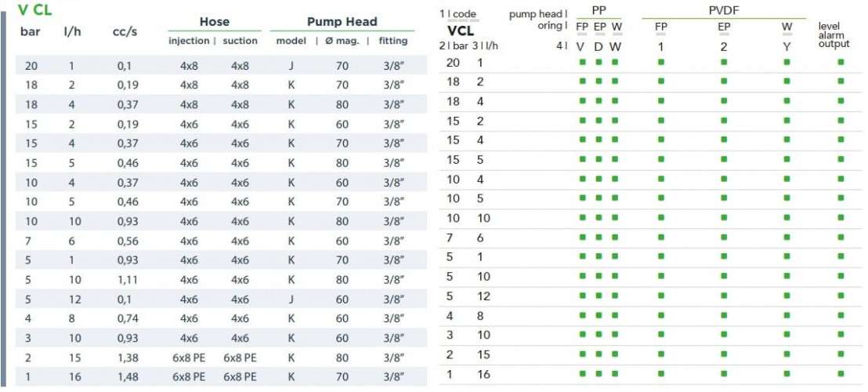Click the PP EP green square in the 10 bar 10 l/h row

[598, 218]
